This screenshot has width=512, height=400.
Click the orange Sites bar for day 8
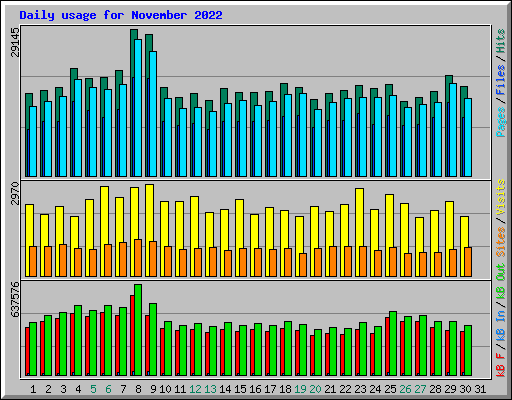138,258
